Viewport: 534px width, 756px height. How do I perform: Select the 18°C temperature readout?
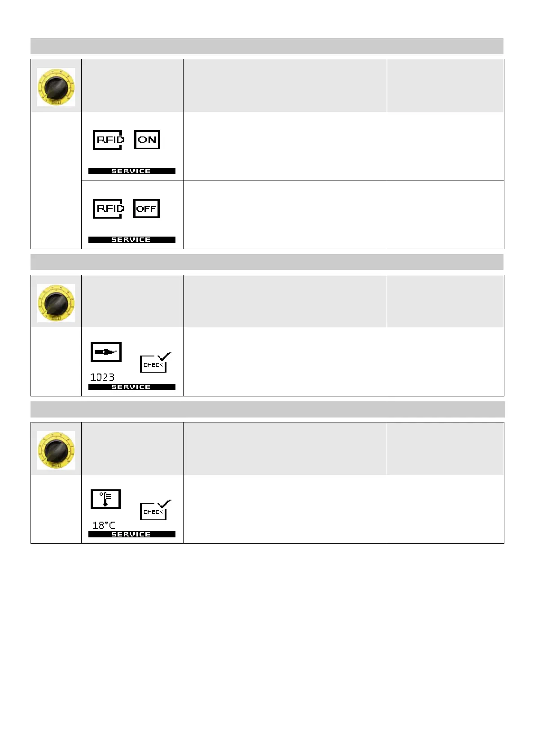click(x=104, y=525)
